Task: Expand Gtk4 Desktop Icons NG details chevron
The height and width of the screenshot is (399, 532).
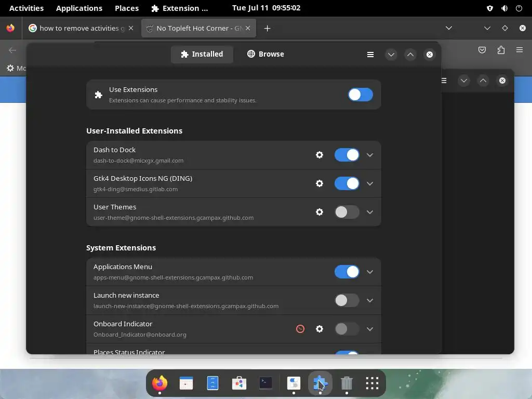Action: (x=370, y=183)
